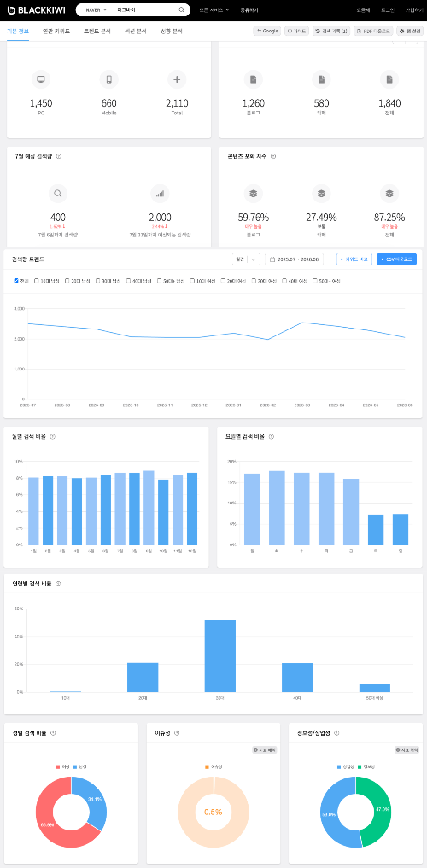Open the 월간 period dropdown

pyautogui.click(x=247, y=259)
